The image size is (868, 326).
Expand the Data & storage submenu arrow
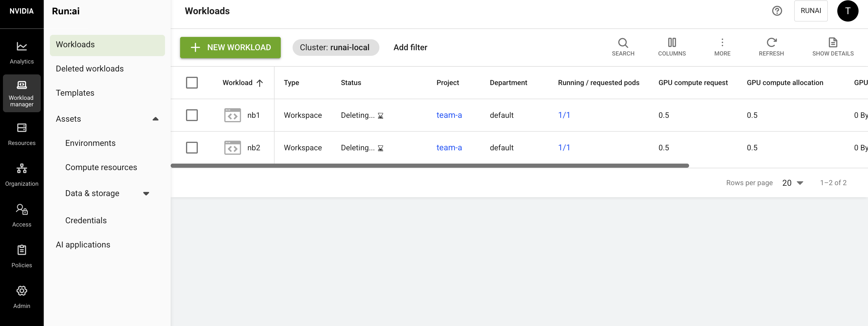(x=146, y=193)
